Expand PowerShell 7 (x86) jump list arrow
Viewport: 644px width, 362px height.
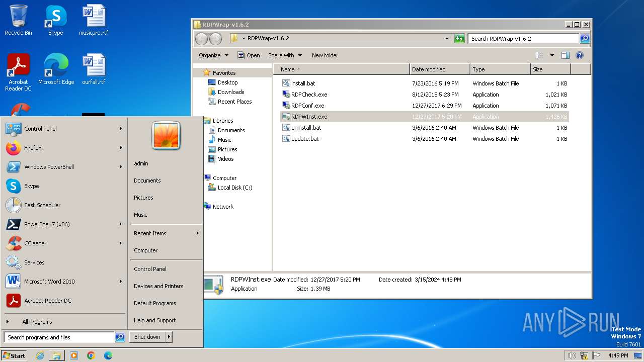[x=121, y=224]
